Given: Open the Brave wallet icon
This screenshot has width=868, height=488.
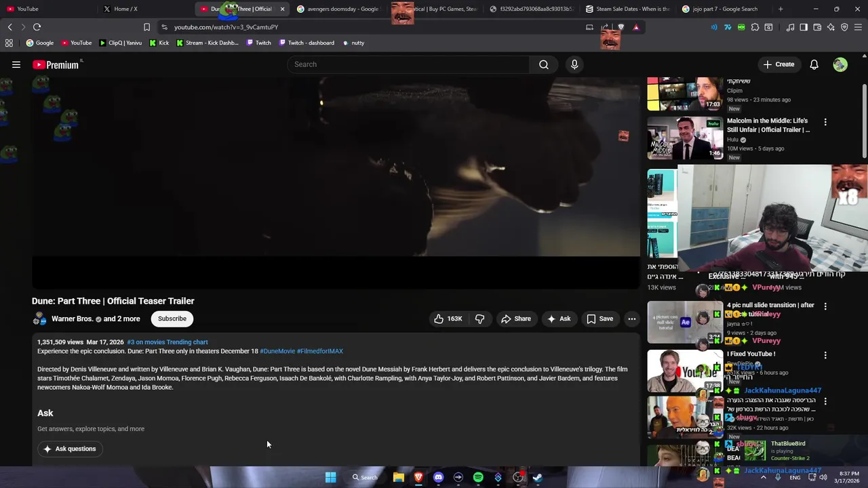Looking at the screenshot, I should (x=817, y=27).
